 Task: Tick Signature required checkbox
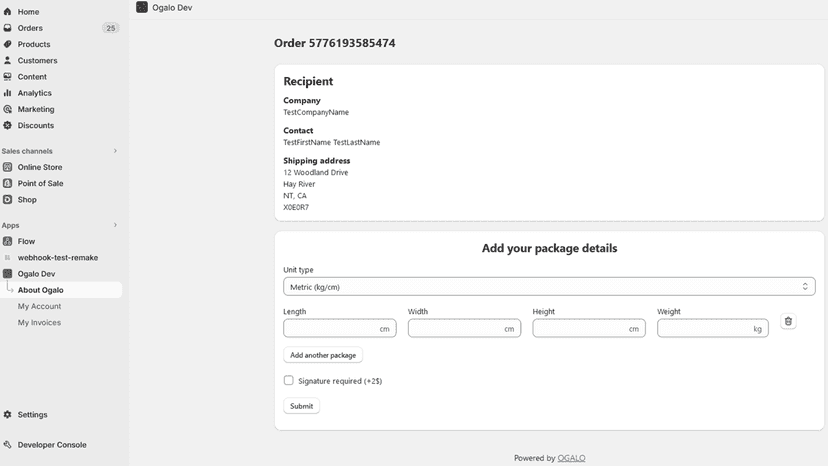point(288,380)
